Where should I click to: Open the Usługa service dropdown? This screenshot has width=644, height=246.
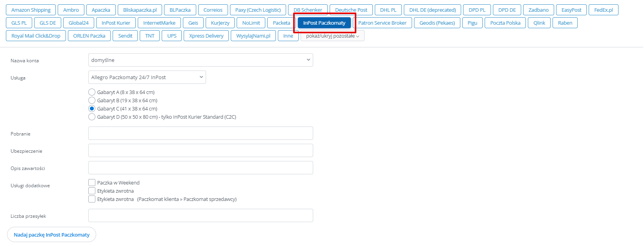pos(147,77)
